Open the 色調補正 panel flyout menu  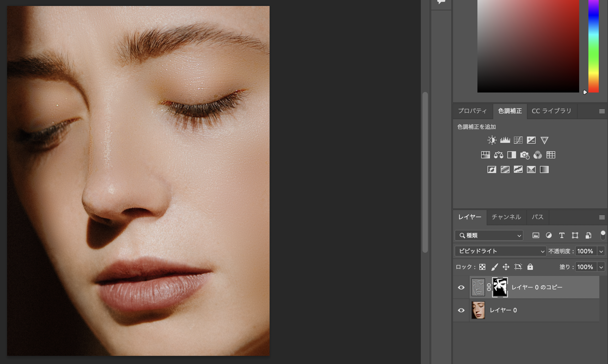602,111
